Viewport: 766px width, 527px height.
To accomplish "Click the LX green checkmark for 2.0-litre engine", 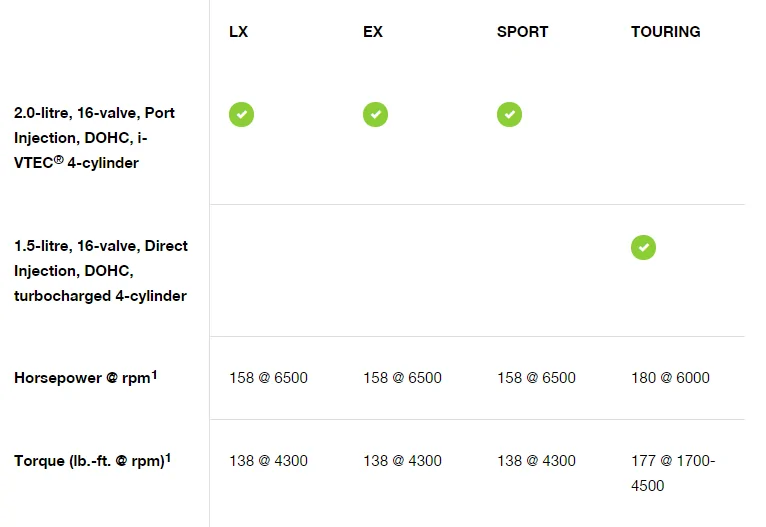I will coord(241,114).
